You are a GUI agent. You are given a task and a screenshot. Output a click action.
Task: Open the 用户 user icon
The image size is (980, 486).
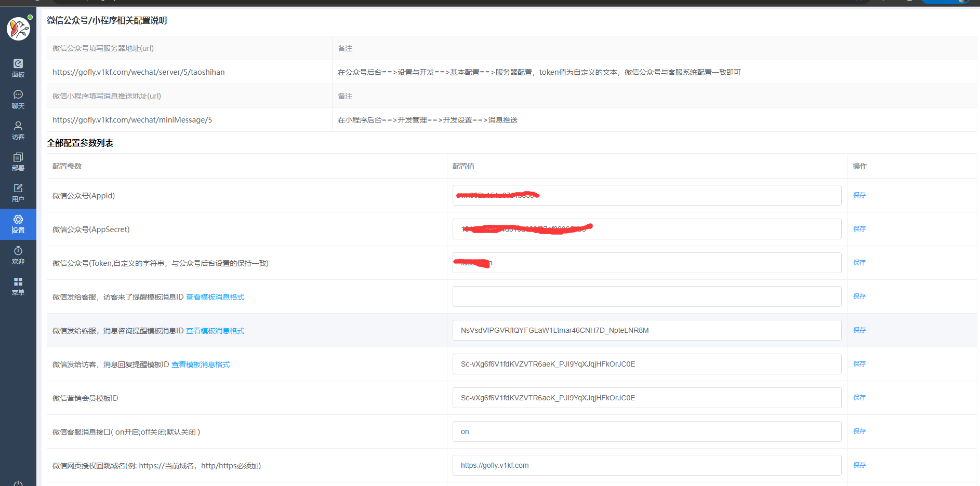tap(18, 192)
